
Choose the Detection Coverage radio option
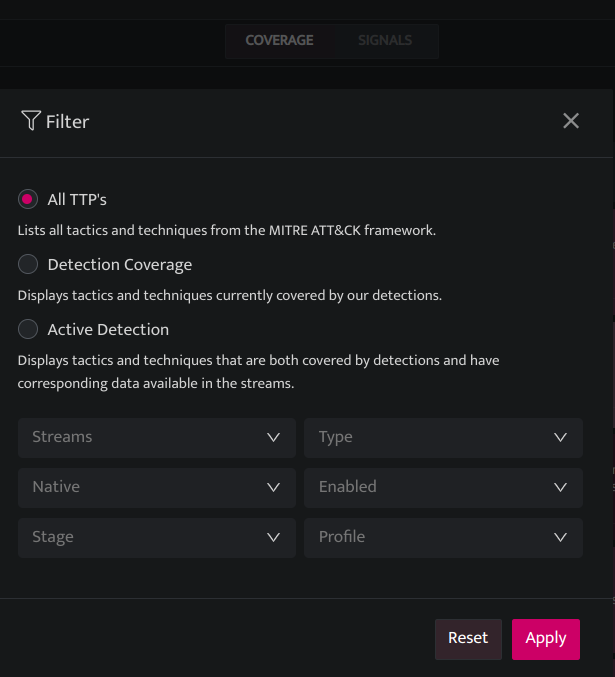pyautogui.click(x=28, y=264)
